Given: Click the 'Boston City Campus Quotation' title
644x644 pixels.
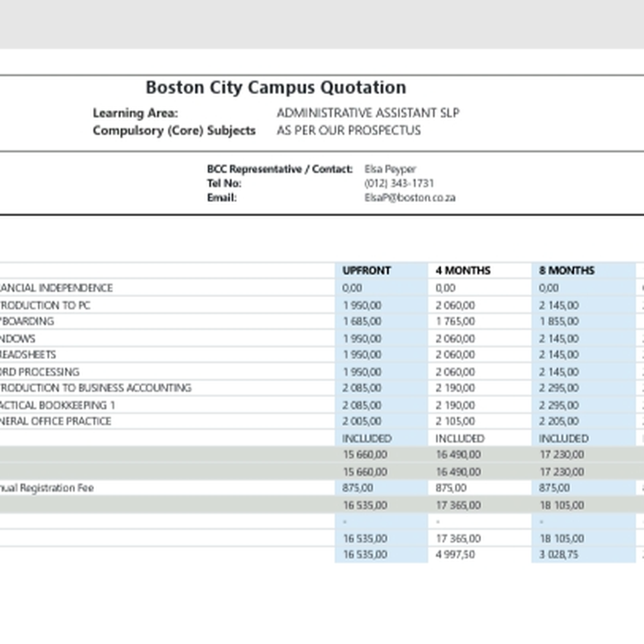Looking at the screenshot, I should coord(276,87).
